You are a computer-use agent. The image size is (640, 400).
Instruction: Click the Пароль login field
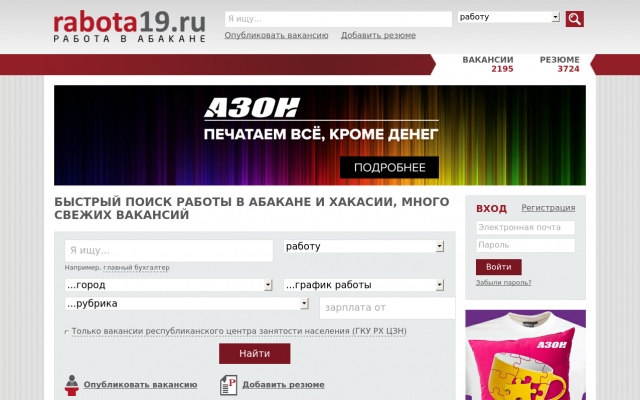click(526, 245)
